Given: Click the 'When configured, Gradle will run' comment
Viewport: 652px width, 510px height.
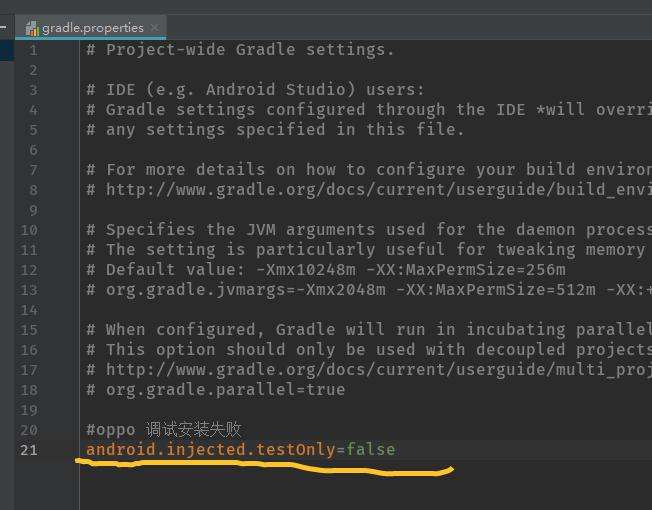Looking at the screenshot, I should pos(369,330).
